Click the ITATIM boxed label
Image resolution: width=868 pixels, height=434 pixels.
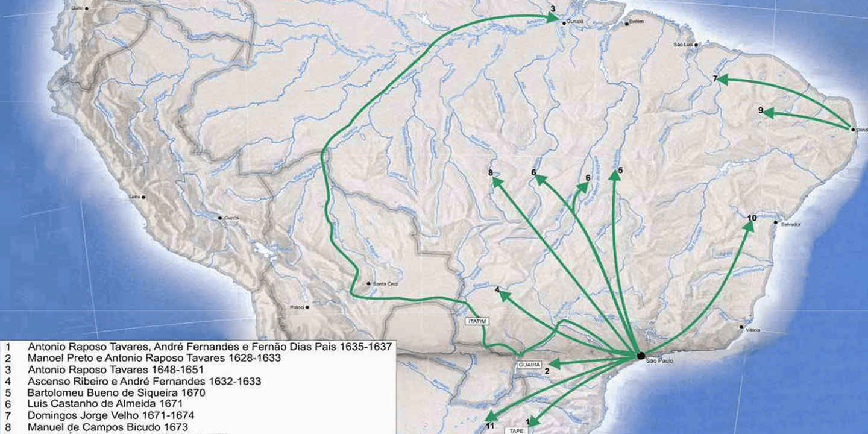click(476, 322)
